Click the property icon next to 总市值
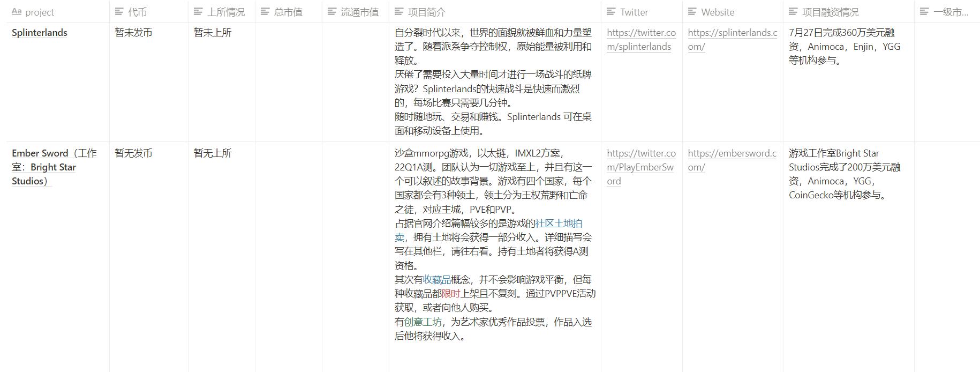 pos(265,11)
